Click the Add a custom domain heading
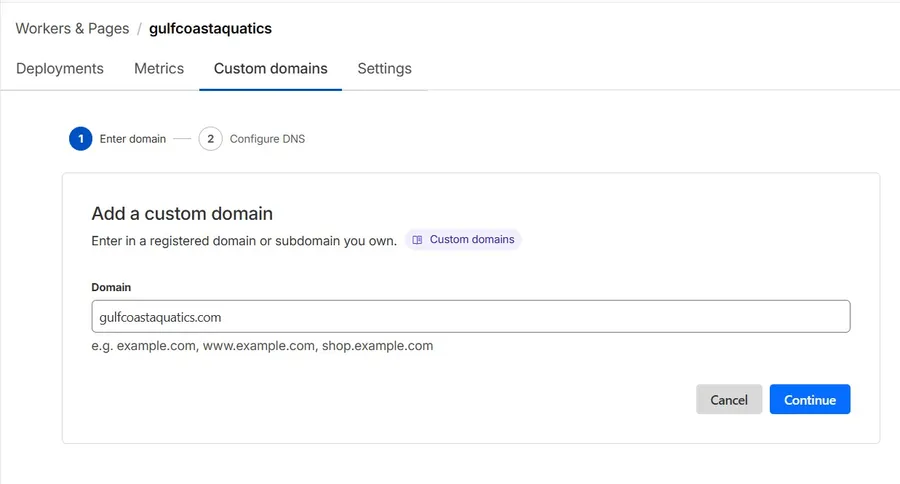 tap(182, 214)
